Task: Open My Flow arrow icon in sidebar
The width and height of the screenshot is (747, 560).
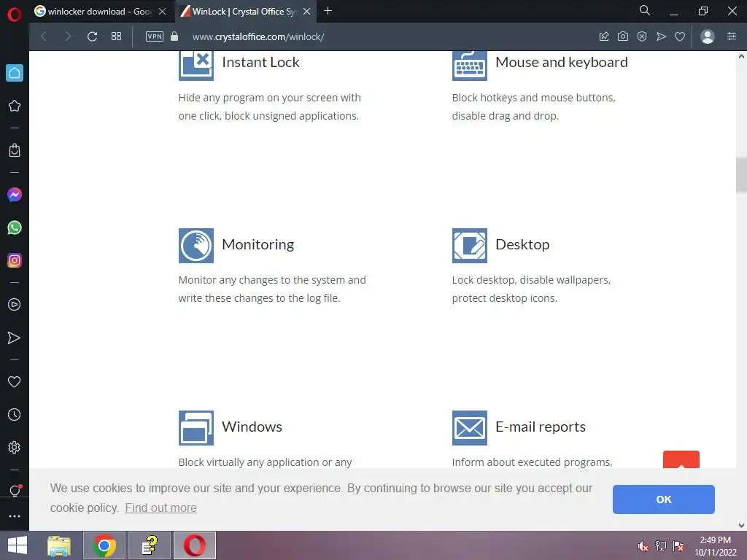Action: coord(15,338)
